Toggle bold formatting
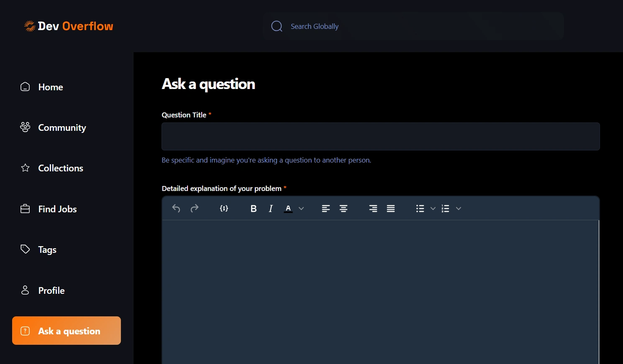This screenshot has height=364, width=623. 253,209
